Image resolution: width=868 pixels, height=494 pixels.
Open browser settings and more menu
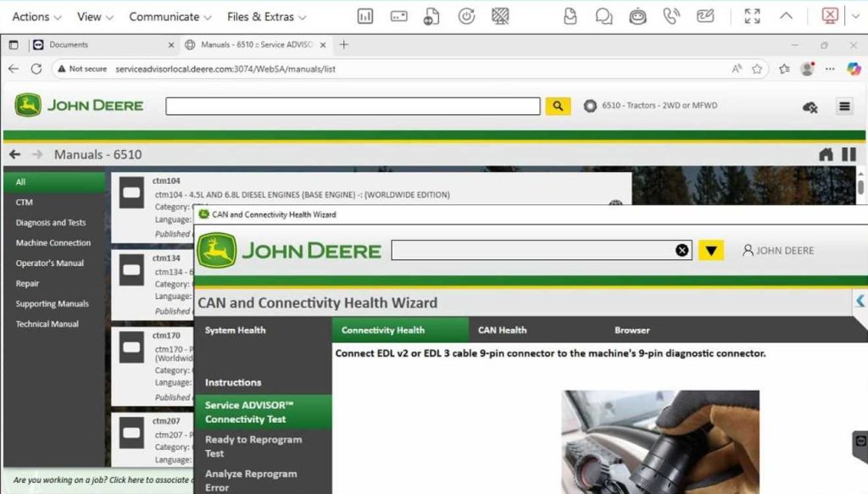pyautogui.click(x=830, y=69)
